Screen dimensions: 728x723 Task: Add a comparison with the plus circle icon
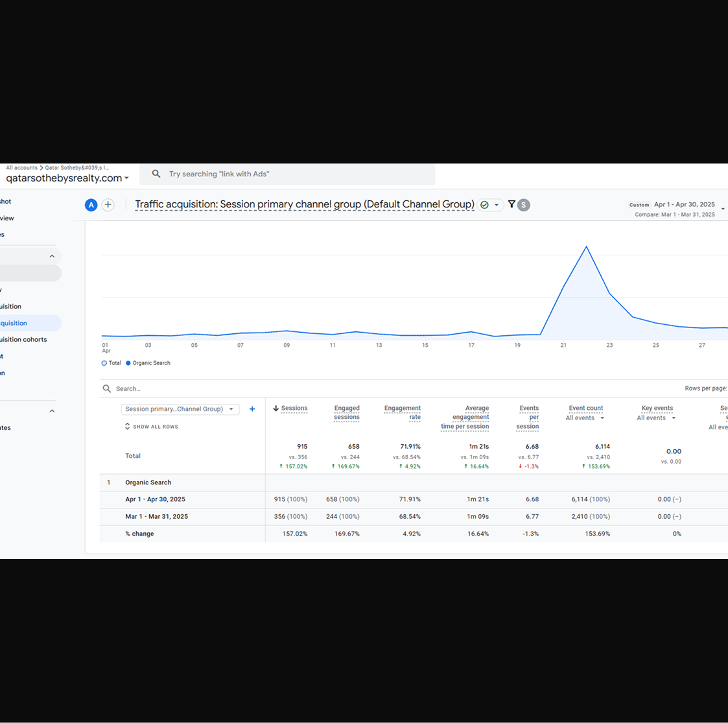click(x=108, y=205)
